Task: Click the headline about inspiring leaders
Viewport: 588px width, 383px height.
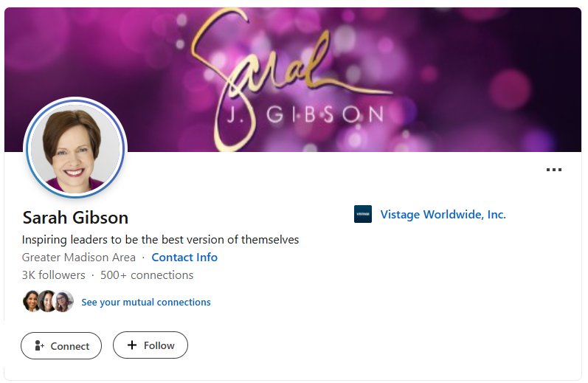Action: point(161,239)
